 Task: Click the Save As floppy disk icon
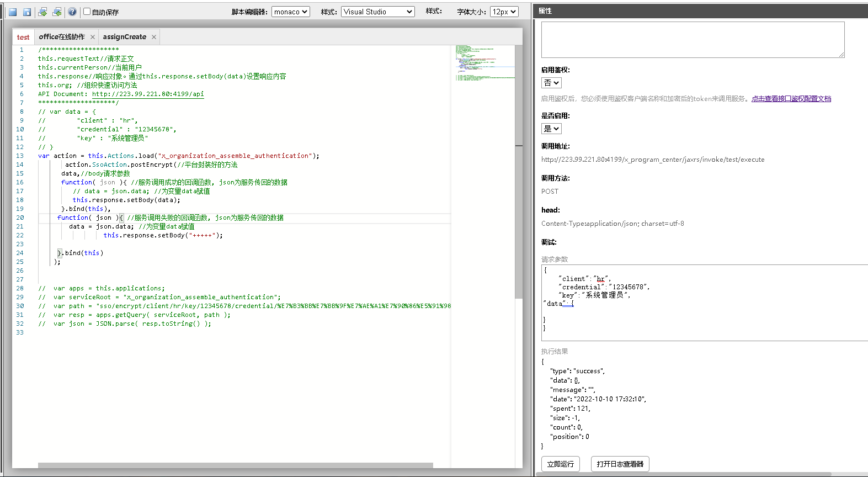(x=26, y=12)
